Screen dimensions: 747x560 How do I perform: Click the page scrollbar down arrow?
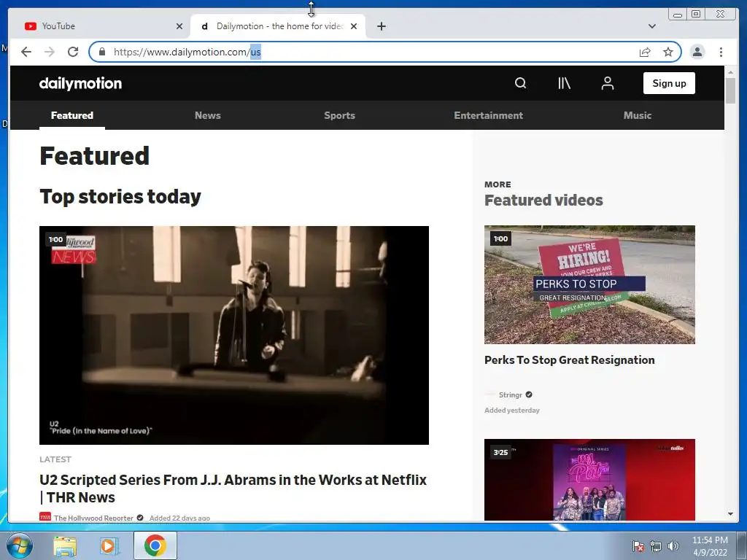tap(730, 514)
